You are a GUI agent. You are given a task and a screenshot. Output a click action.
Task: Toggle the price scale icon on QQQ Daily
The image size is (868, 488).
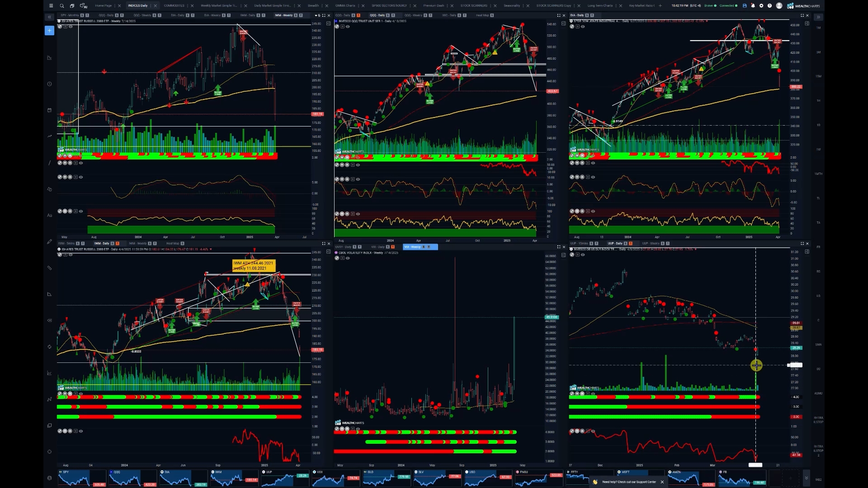563,23
